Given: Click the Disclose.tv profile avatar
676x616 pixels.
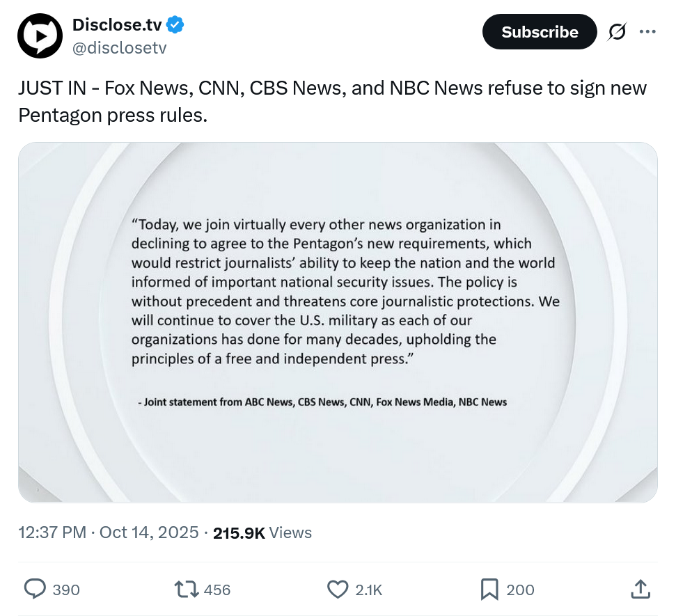Looking at the screenshot, I should coord(40,35).
